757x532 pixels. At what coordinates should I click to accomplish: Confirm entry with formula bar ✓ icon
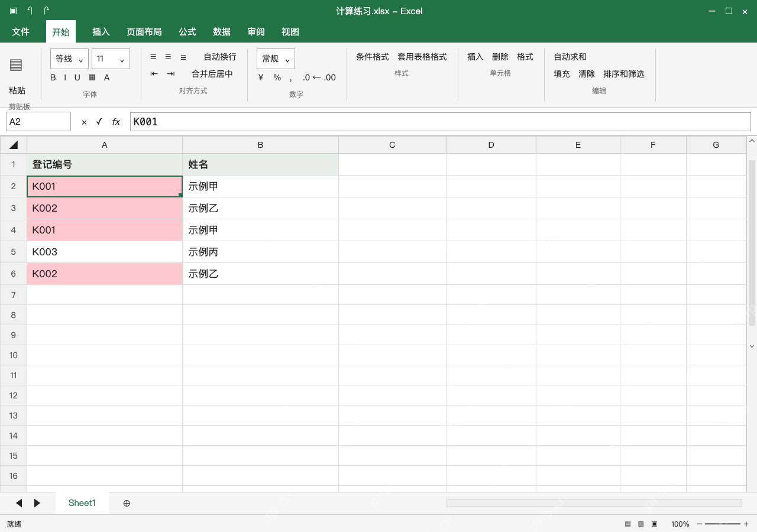[x=99, y=122]
